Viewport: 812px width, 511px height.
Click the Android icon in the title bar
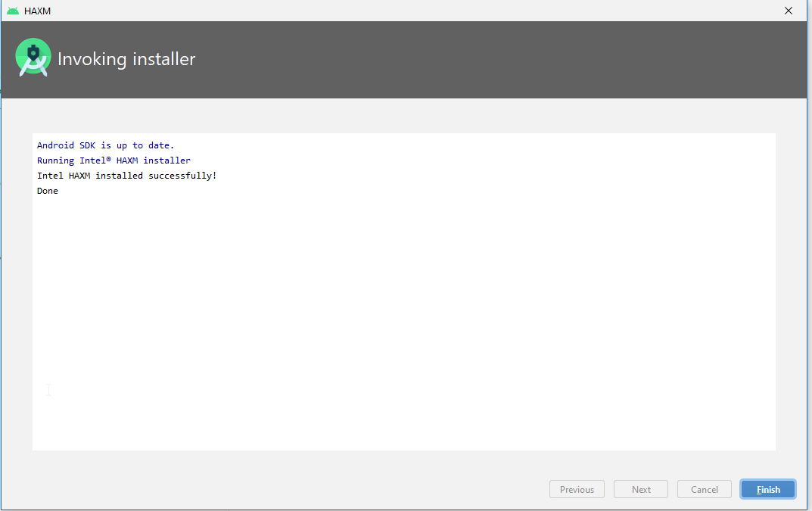click(13, 11)
